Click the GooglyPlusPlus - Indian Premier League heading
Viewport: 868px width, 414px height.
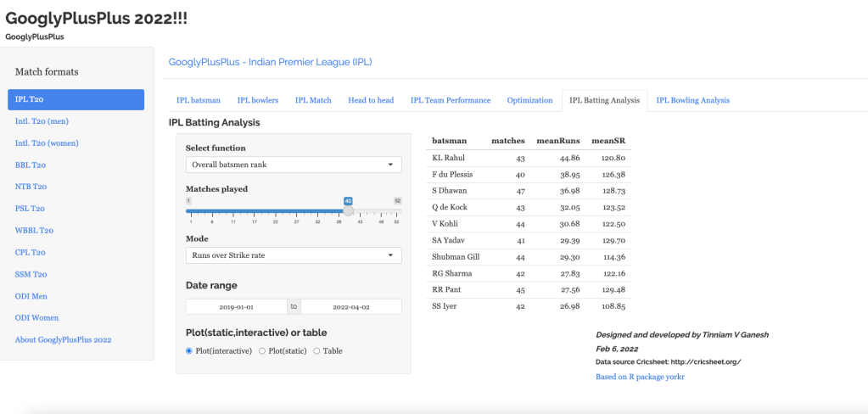click(x=270, y=62)
